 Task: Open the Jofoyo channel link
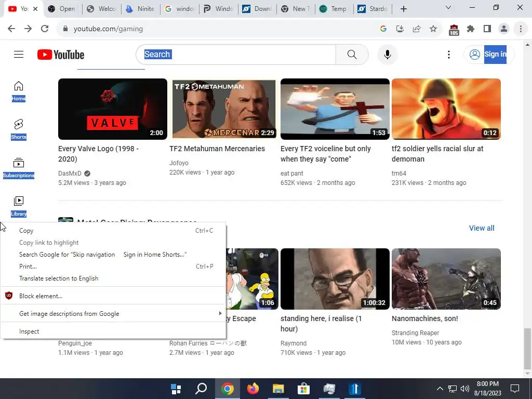pyautogui.click(x=179, y=163)
